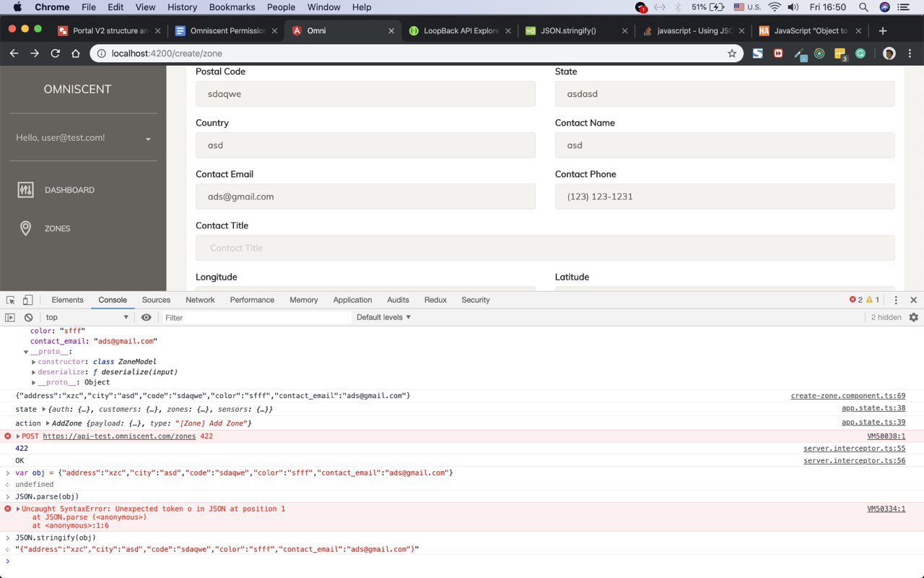Screen dimensions: 924x578
Task: Open the Apple menu
Action: (x=17, y=7)
